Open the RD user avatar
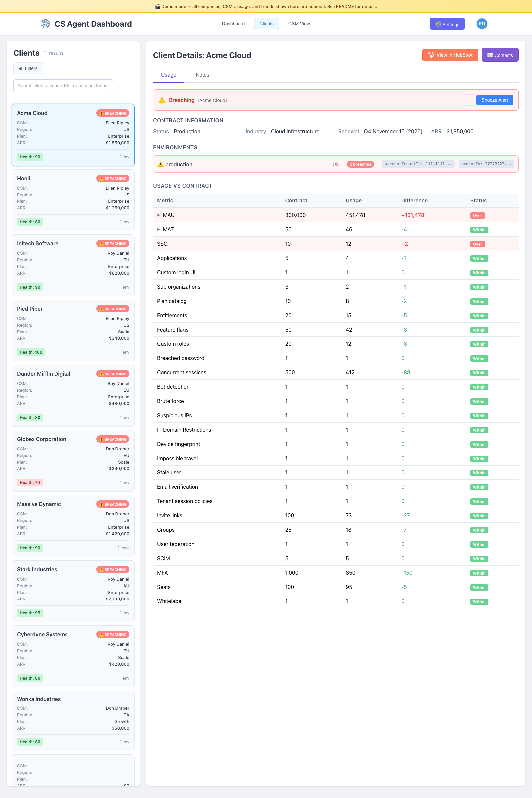Image resolution: width=532 pixels, height=798 pixels. pos(482,24)
